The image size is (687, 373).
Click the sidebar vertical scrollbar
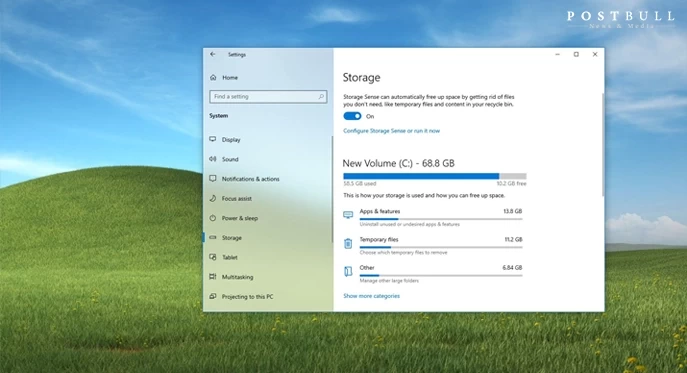coord(332,188)
